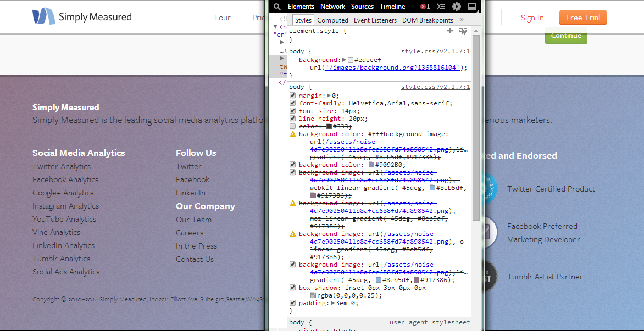Image resolution: width=644 pixels, height=331 pixels.
Task: Click warning icon on o-linear-gradient rule
Action: 293,234
